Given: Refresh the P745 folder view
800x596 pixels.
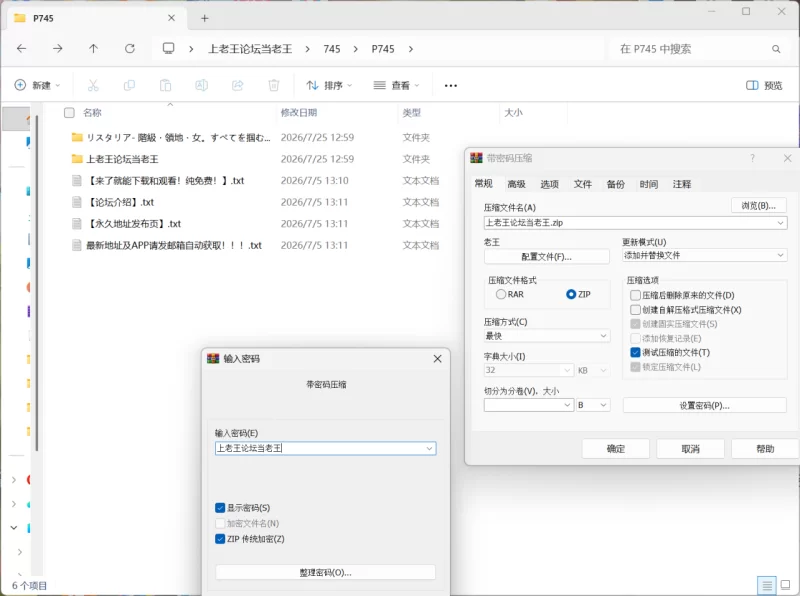Looking at the screenshot, I should pyautogui.click(x=130, y=48).
